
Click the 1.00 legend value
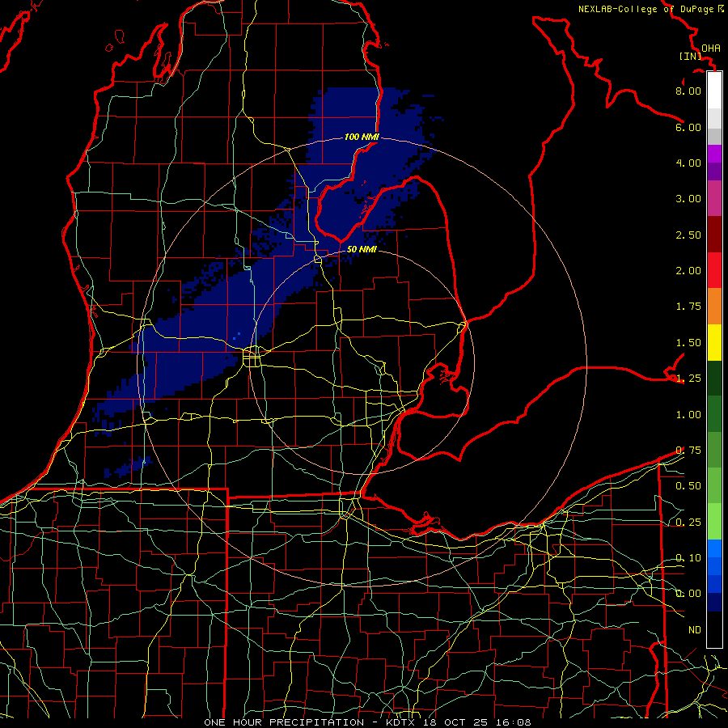pyautogui.click(x=688, y=415)
